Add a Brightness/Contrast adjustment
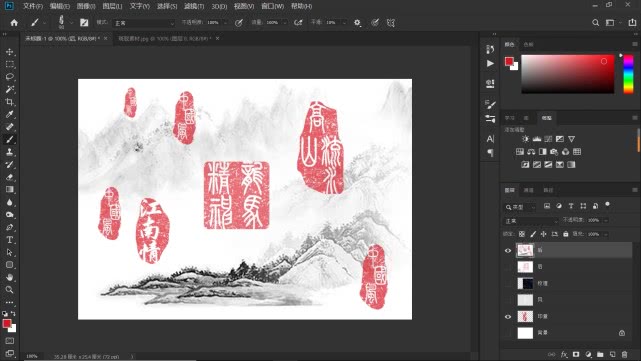 pyautogui.click(x=525, y=139)
